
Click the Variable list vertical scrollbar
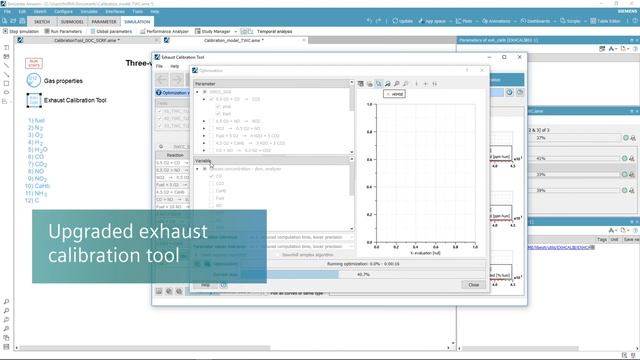(351, 180)
